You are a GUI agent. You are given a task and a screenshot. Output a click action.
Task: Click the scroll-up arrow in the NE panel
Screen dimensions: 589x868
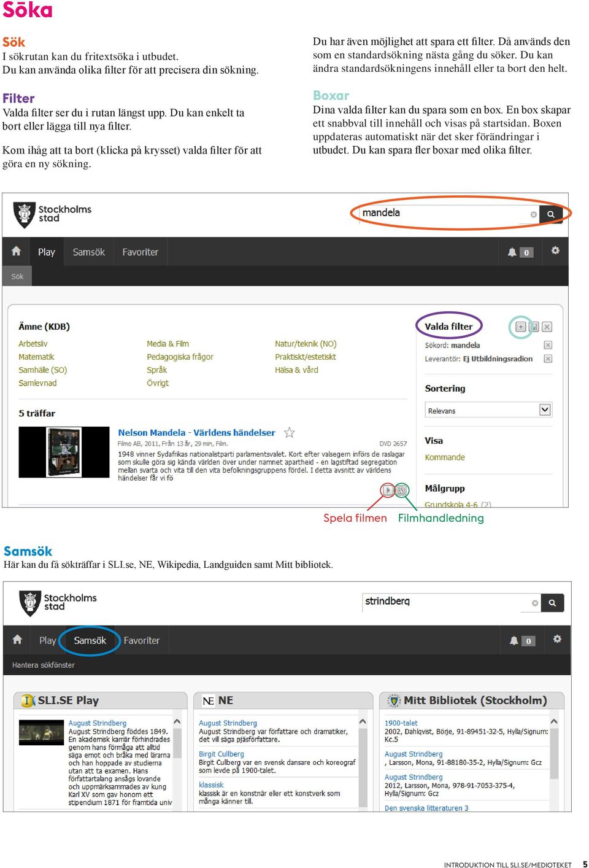point(363,722)
